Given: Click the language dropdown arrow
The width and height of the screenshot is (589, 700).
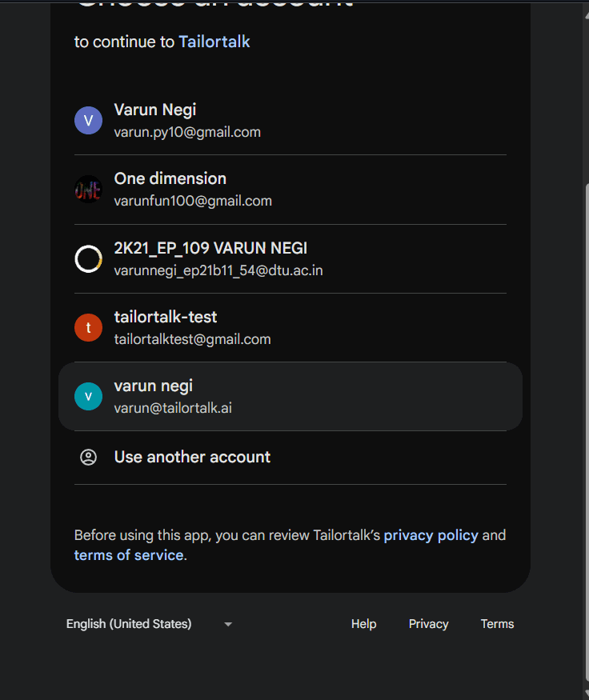Looking at the screenshot, I should pyautogui.click(x=228, y=624).
